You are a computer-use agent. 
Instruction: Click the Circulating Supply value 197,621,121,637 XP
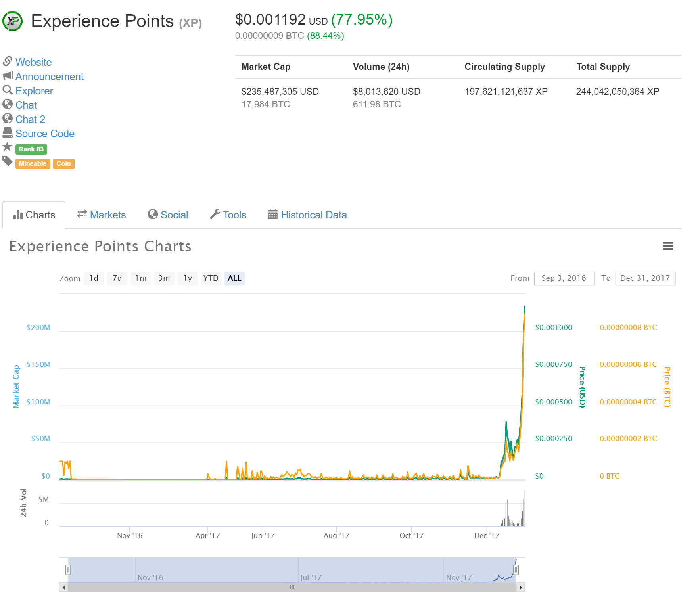coord(506,92)
